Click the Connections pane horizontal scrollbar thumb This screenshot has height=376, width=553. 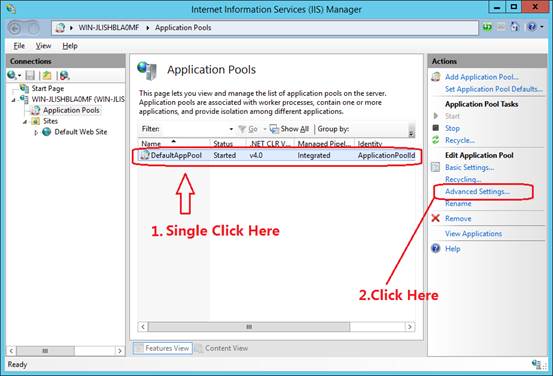(45, 351)
